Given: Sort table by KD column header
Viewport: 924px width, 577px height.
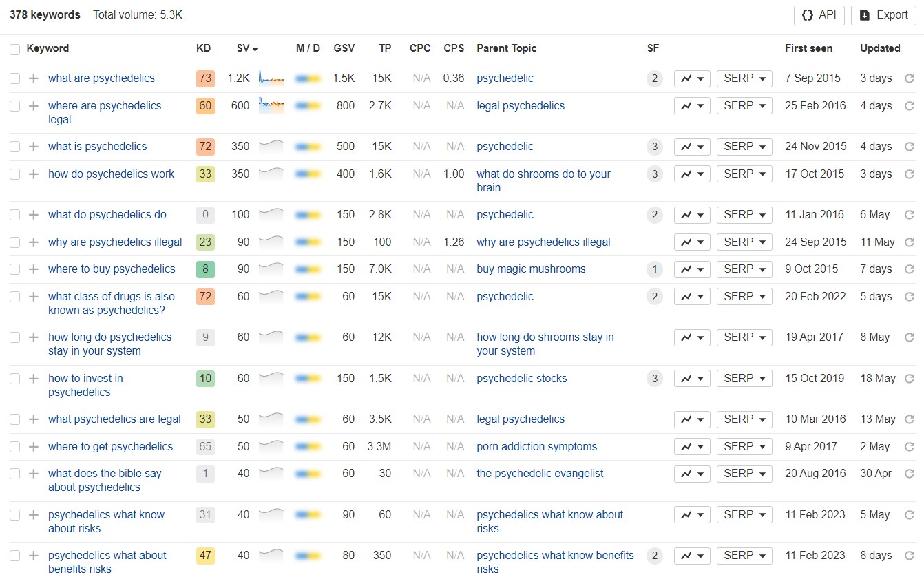Looking at the screenshot, I should click(x=203, y=48).
